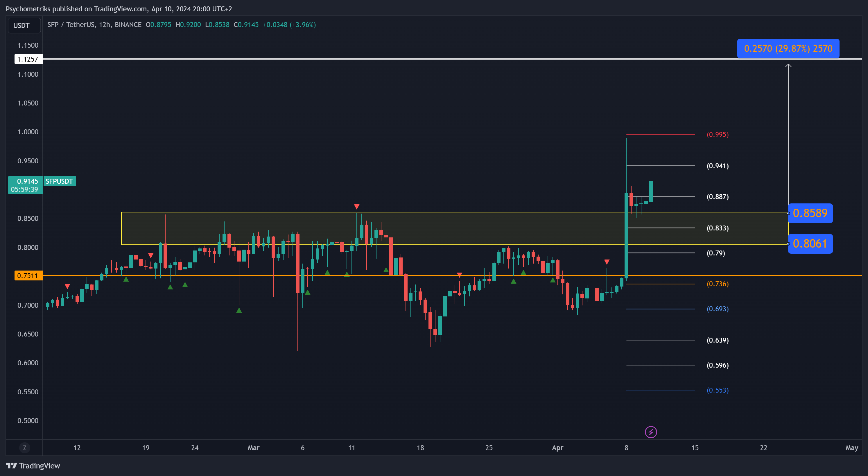Click the 1.1257 price label

coord(28,59)
